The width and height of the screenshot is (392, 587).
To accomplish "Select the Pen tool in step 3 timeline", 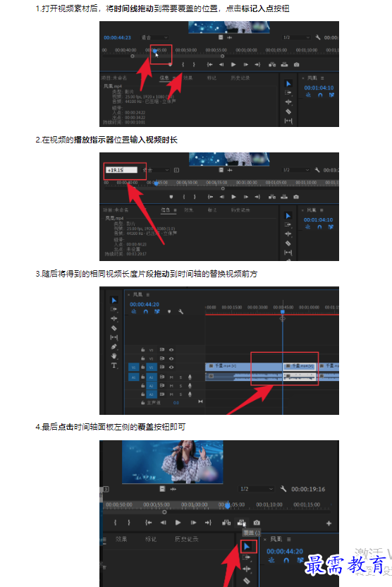I will pos(114,346).
